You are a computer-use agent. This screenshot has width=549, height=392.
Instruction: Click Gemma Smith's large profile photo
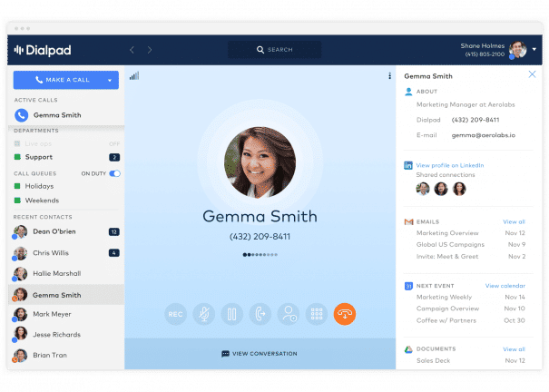pos(260,162)
